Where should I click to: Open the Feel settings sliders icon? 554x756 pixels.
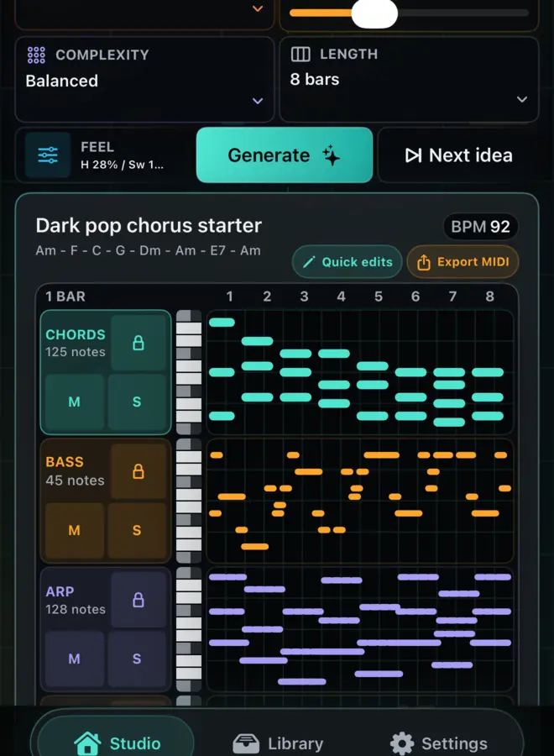(48, 155)
